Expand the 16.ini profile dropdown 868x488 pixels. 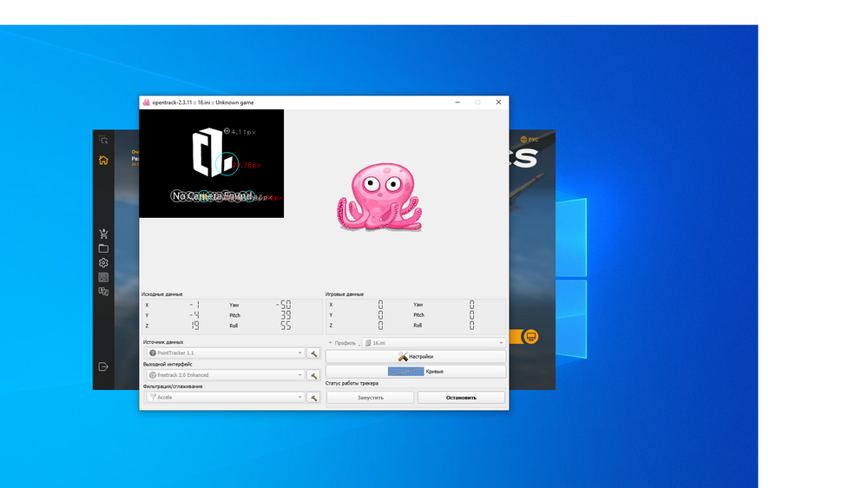(433, 343)
